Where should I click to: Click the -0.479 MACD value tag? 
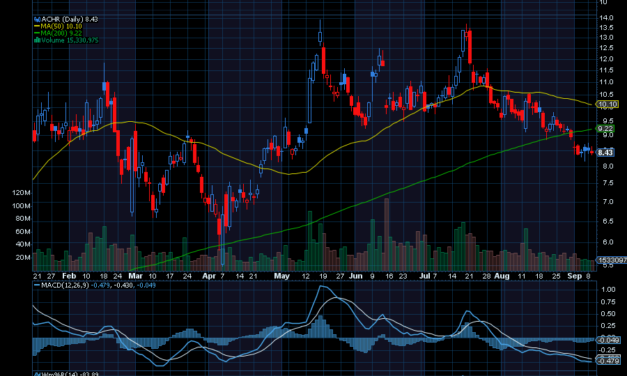pos(608,361)
